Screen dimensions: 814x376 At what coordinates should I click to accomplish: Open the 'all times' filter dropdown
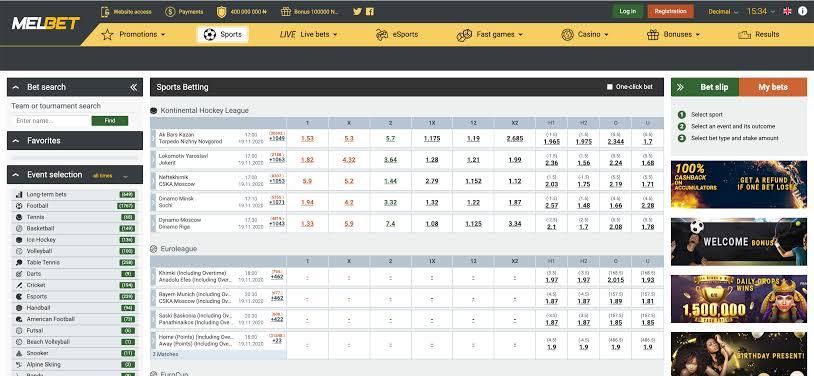tap(110, 176)
